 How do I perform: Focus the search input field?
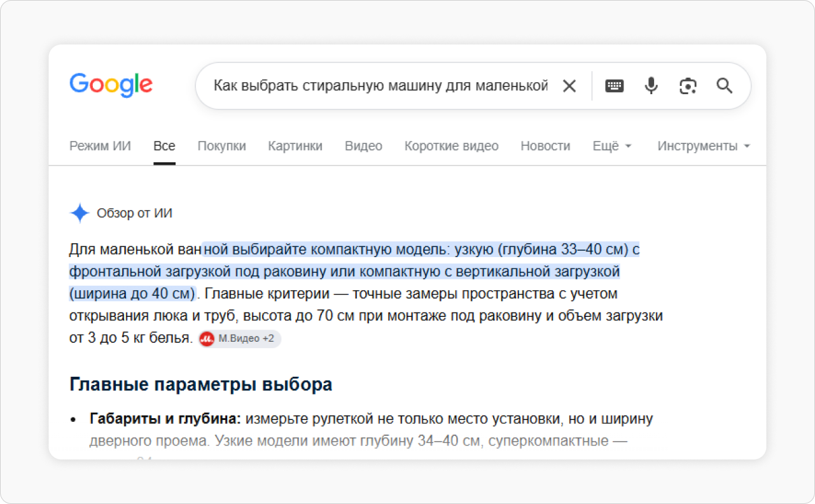pos(380,86)
